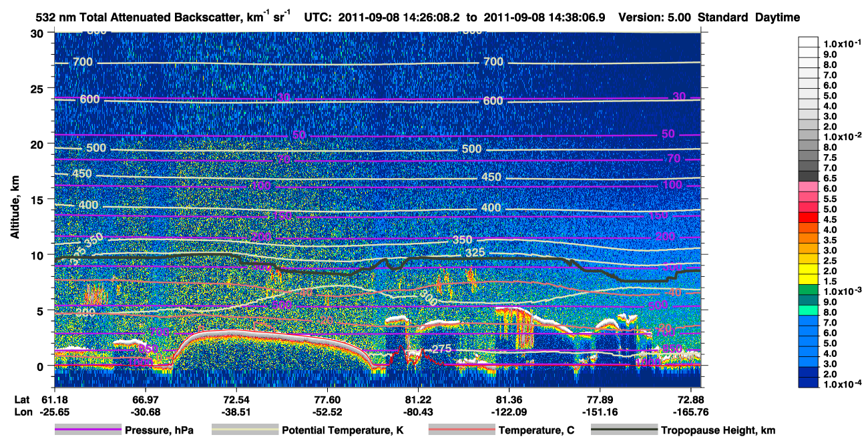Click the 'Pressure, hPa' legend label

[x=159, y=431]
